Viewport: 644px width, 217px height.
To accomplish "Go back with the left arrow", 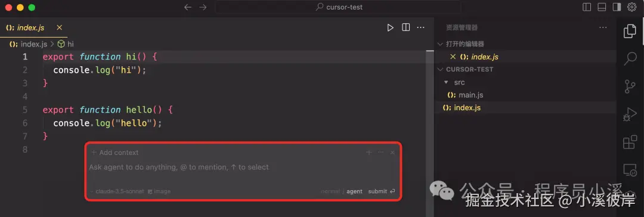I will click(x=188, y=7).
